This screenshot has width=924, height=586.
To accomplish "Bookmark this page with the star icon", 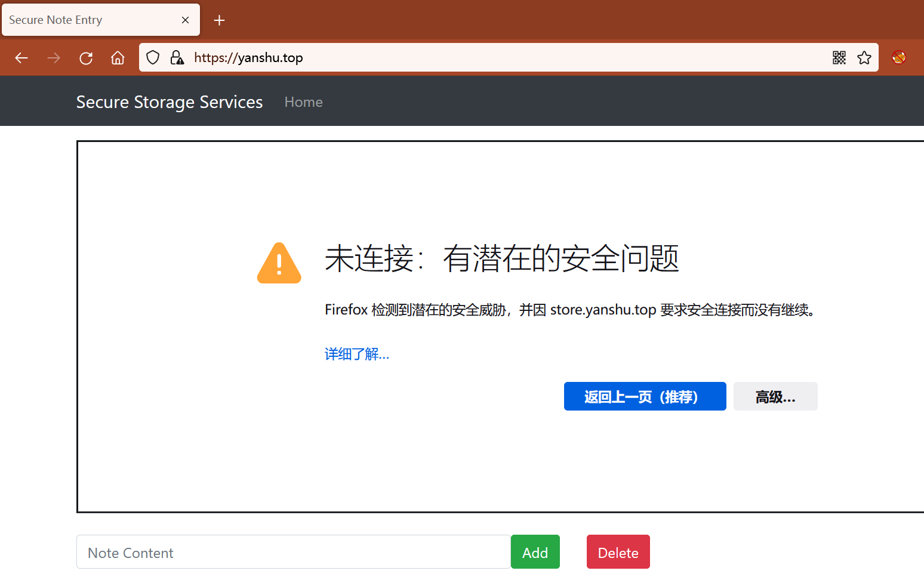I will click(864, 57).
